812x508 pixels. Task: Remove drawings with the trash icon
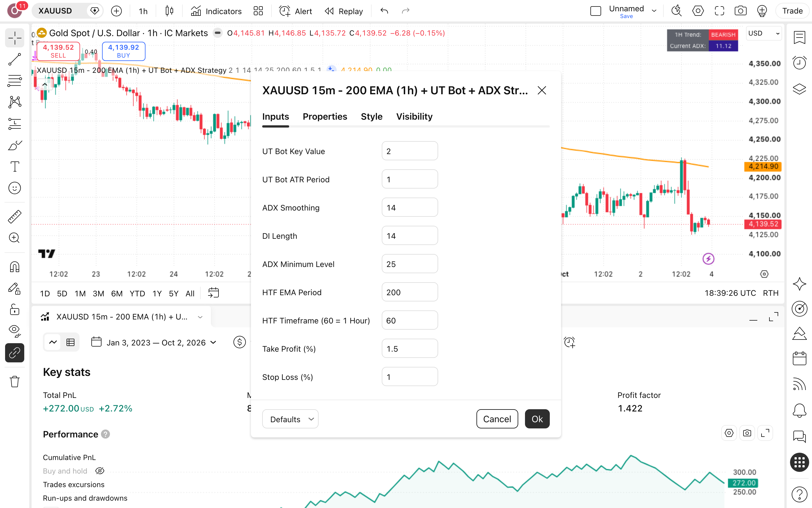pyautogui.click(x=14, y=382)
